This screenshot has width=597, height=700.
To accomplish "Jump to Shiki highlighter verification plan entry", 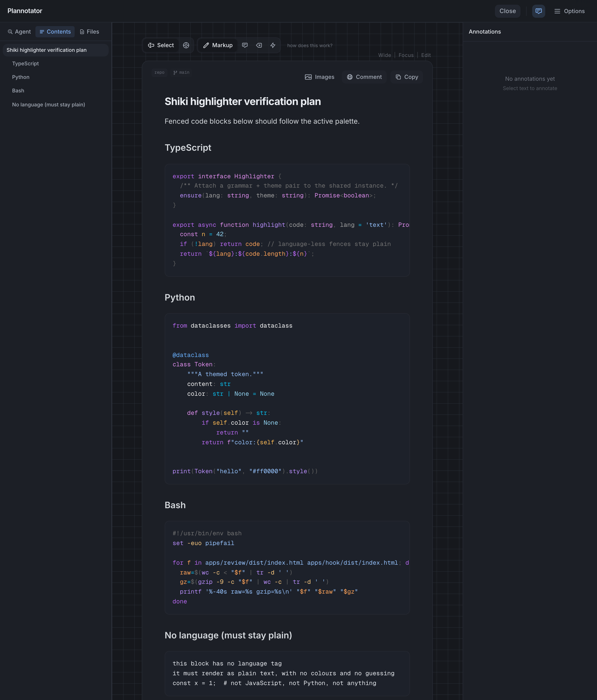I will coord(56,50).
